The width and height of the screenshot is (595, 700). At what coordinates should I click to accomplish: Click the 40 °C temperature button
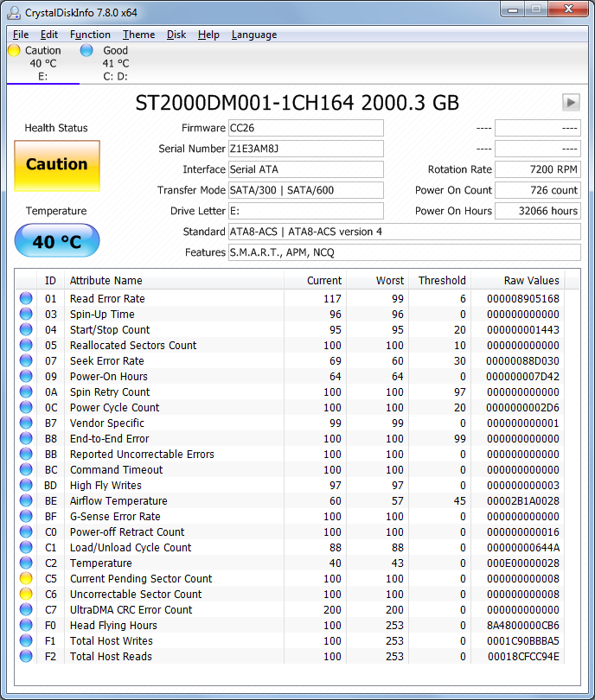[57, 240]
